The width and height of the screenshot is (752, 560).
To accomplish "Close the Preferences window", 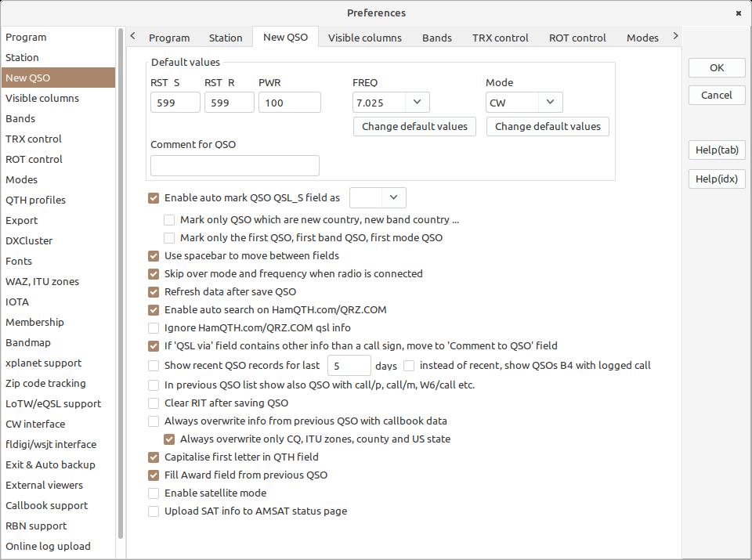I will click(738, 13).
